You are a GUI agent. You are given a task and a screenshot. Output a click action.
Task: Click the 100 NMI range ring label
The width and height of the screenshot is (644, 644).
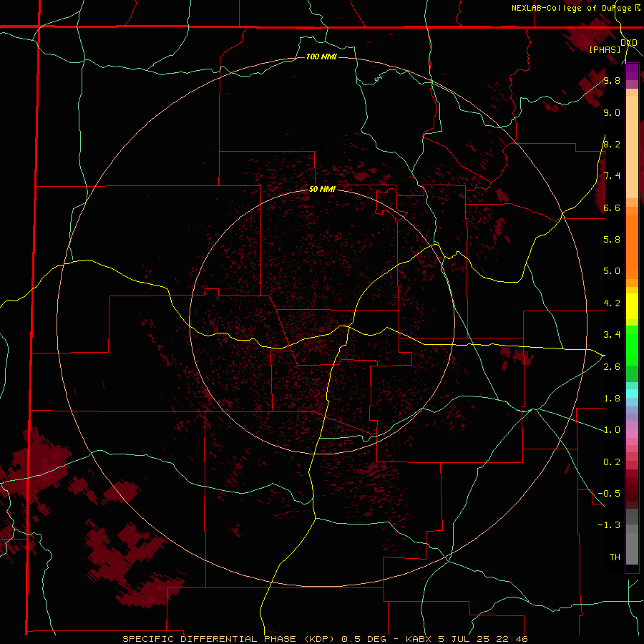[321, 57]
